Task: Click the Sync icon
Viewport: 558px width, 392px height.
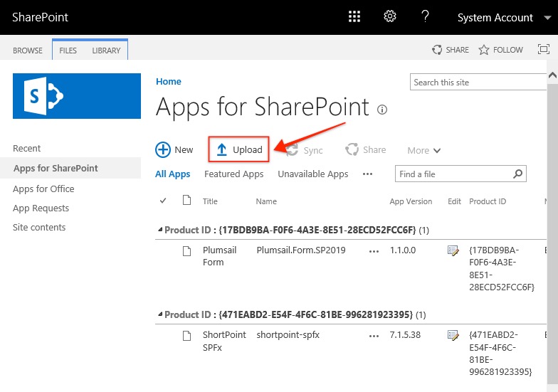Action: [292, 150]
